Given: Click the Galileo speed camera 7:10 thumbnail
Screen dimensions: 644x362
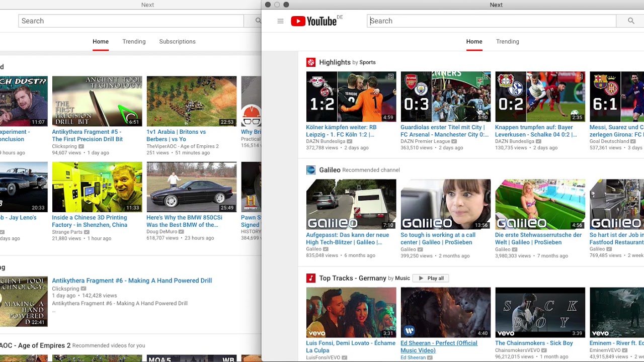Looking at the screenshot, I should tap(351, 204).
